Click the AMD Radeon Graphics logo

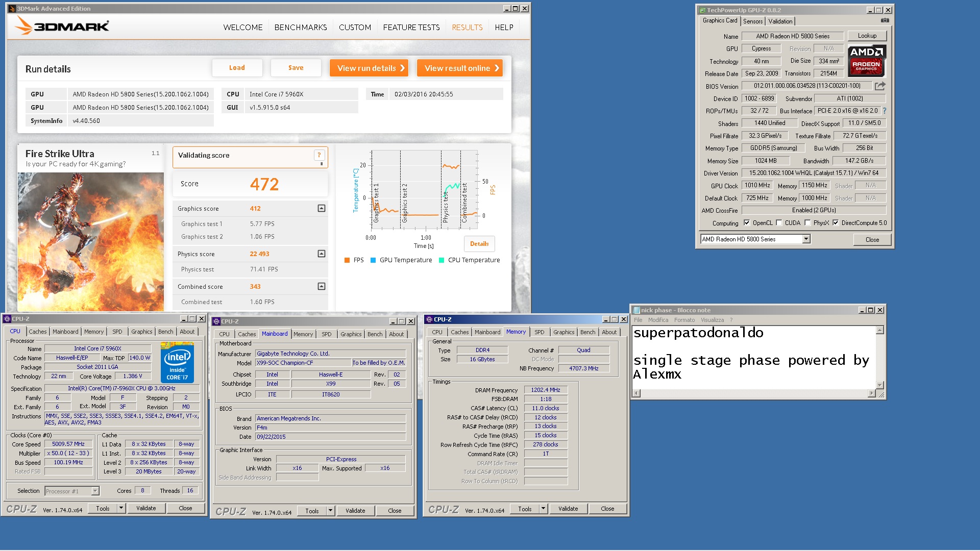click(867, 61)
